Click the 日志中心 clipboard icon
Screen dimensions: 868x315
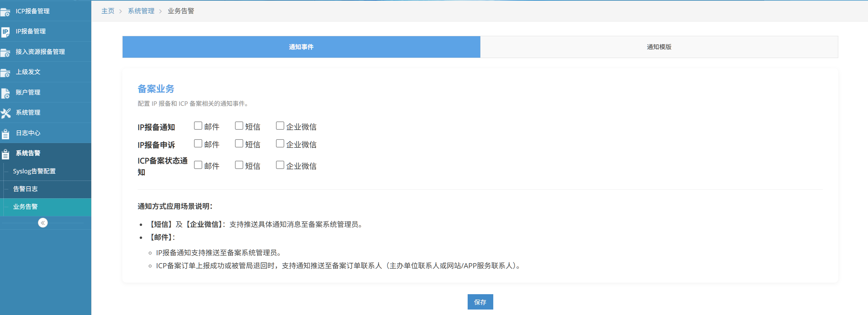click(5, 134)
